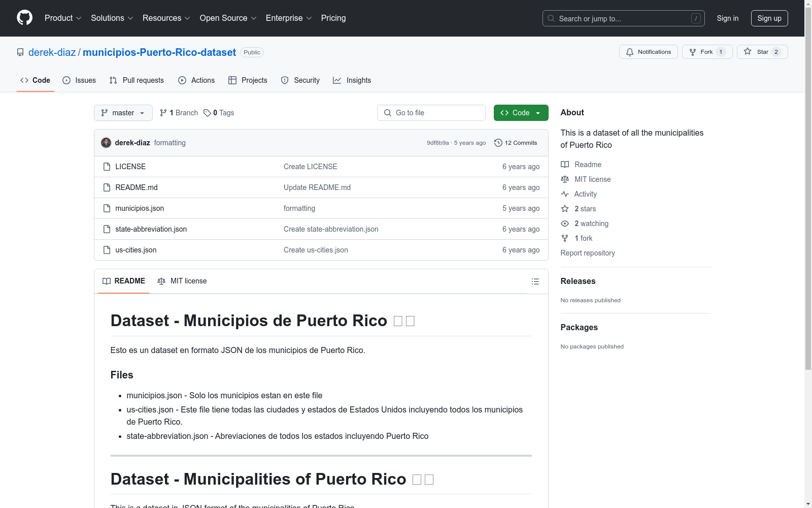
Task: Open the Packages heading link
Action: (579, 328)
